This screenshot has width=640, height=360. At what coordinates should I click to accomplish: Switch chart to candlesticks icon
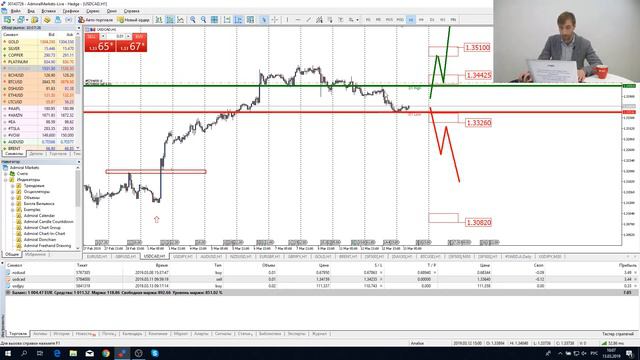(169, 20)
